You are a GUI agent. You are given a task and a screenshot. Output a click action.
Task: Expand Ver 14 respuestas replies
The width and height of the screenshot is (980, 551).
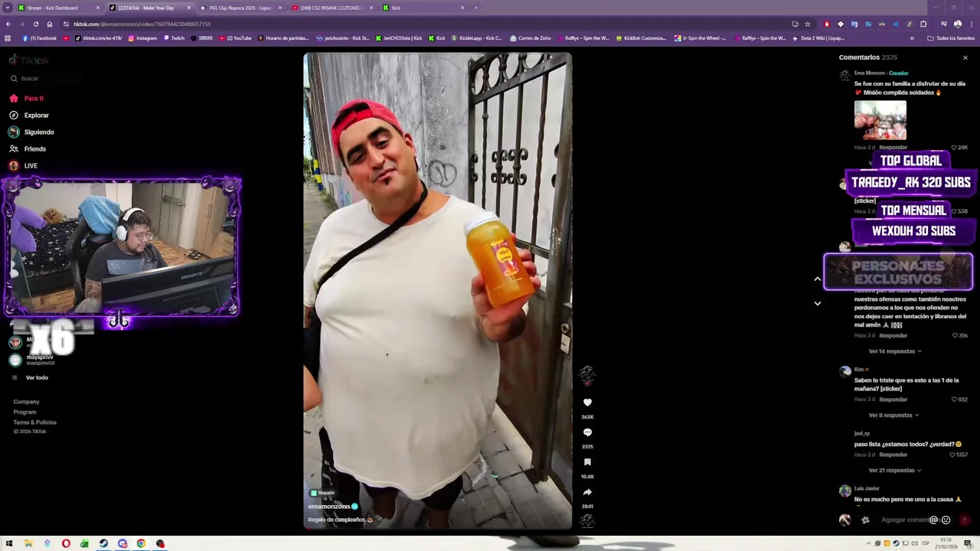[895, 351]
